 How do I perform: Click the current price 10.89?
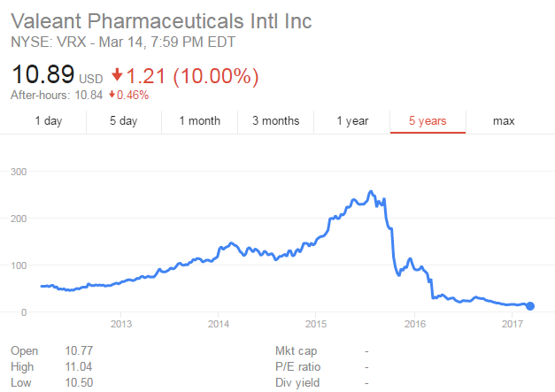pos(42,74)
